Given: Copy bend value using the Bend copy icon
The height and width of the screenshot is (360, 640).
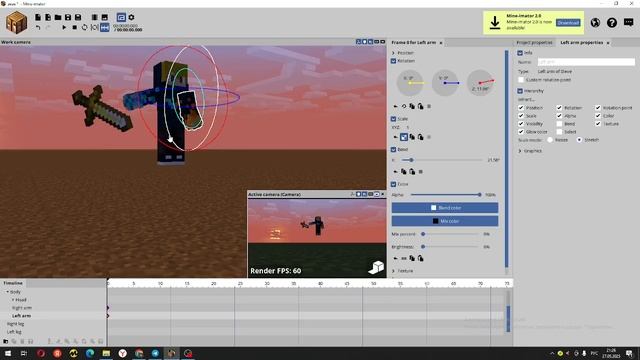Looking at the screenshot, I should (x=404, y=172).
